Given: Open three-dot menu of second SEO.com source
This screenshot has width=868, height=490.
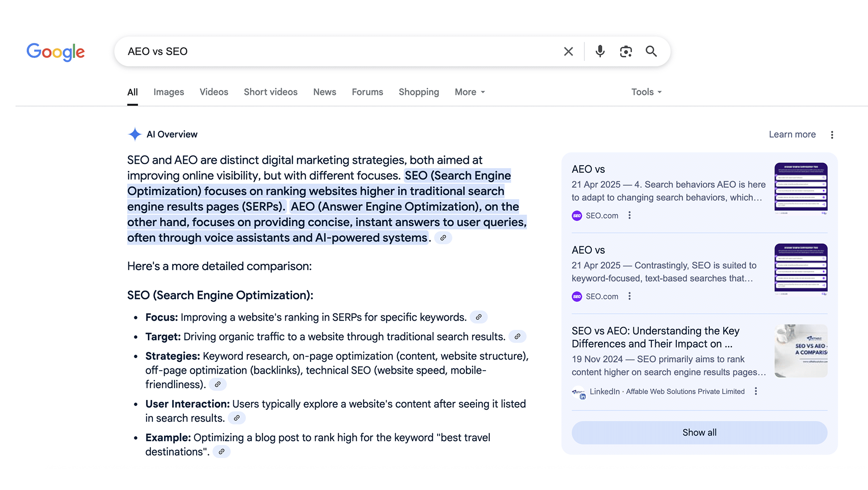Looking at the screenshot, I should 629,296.
